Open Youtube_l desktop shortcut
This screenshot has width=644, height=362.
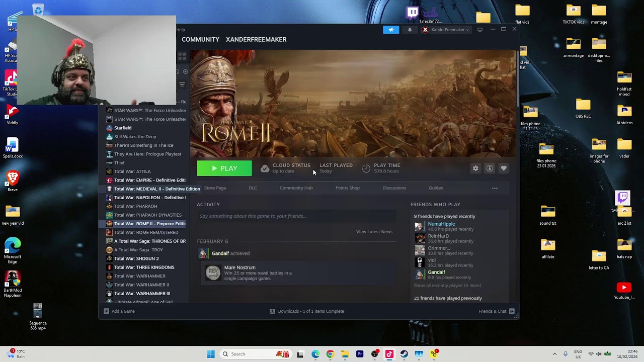[x=624, y=291]
